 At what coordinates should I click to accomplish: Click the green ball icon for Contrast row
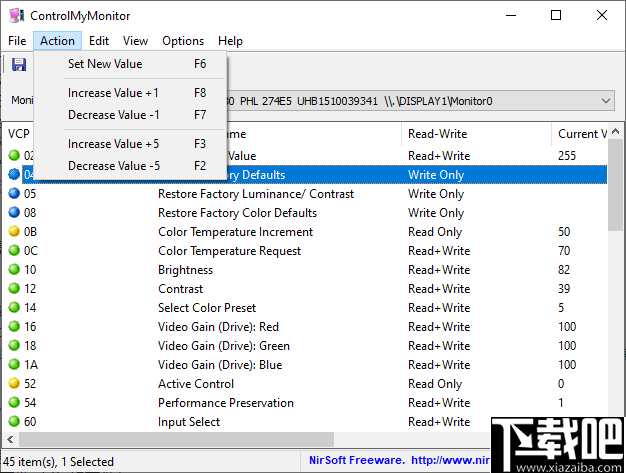pos(14,288)
